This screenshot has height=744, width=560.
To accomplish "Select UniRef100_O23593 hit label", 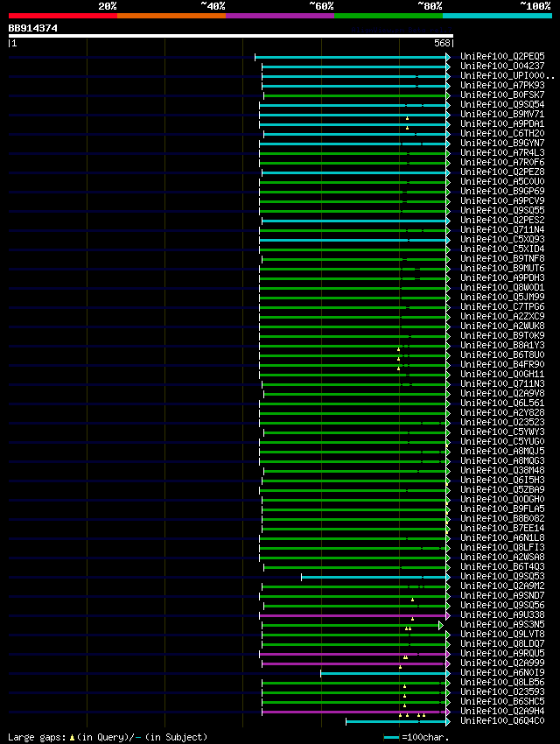I will click(x=502, y=692).
